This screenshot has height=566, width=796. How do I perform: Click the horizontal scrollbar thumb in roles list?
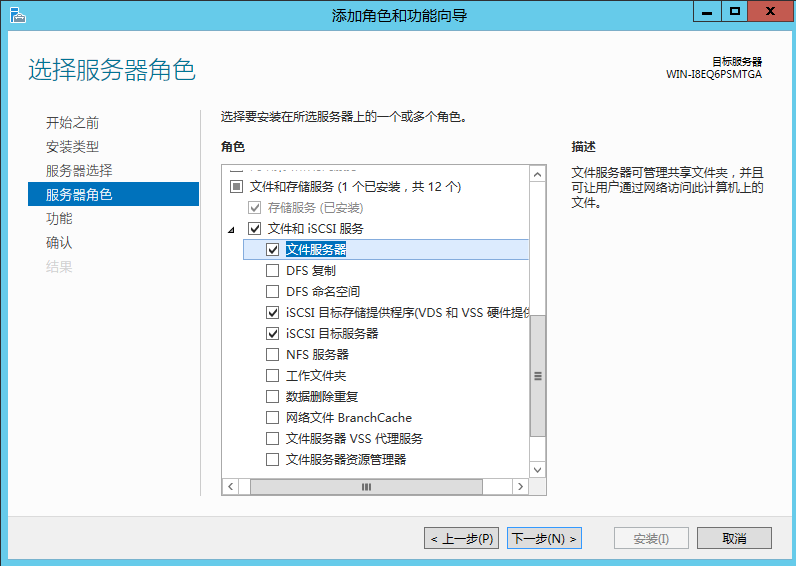click(x=366, y=486)
